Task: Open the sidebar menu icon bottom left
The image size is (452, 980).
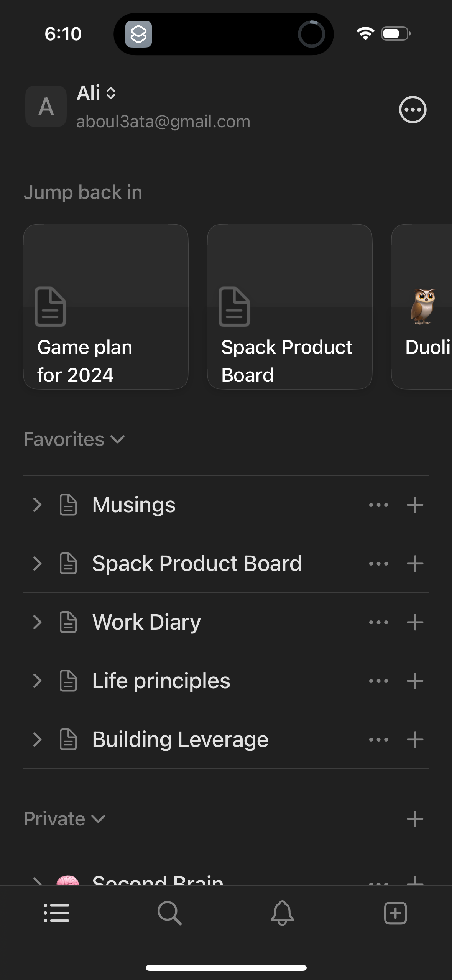Action: (x=56, y=914)
